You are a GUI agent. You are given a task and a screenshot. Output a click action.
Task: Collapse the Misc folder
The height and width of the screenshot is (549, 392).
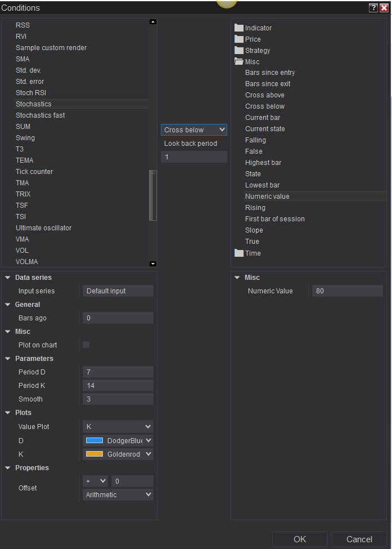239,62
